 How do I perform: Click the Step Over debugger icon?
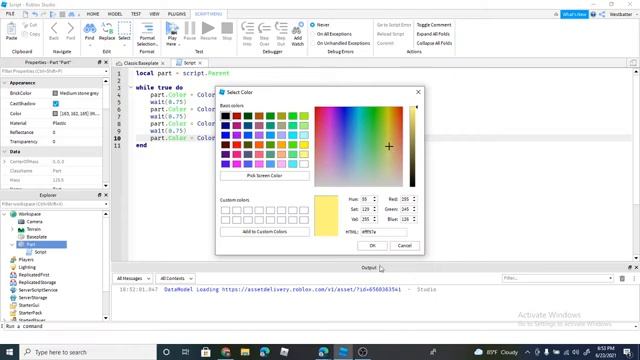pos(264,29)
